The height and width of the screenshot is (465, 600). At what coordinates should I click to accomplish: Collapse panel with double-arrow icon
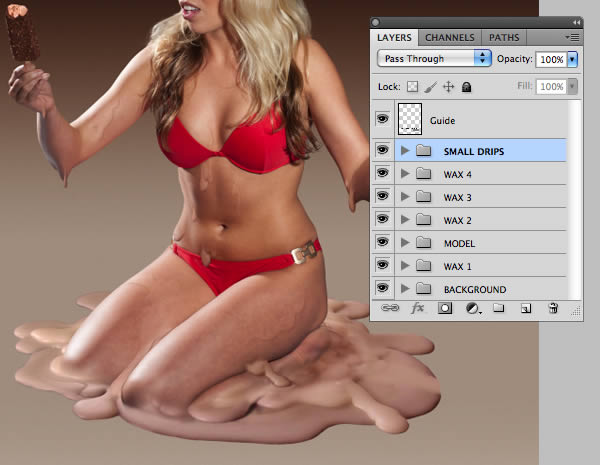click(x=576, y=23)
